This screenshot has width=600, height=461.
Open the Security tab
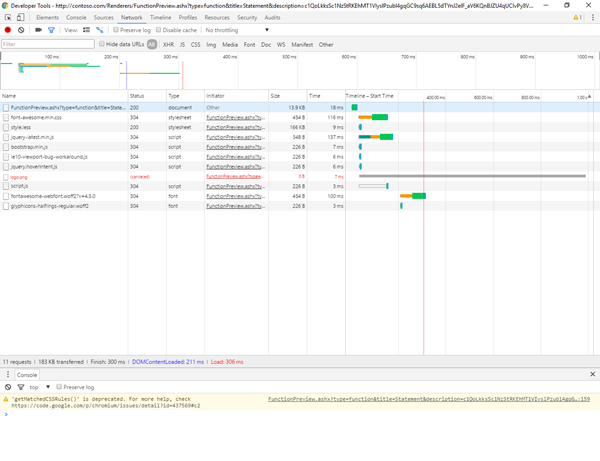[x=247, y=17]
